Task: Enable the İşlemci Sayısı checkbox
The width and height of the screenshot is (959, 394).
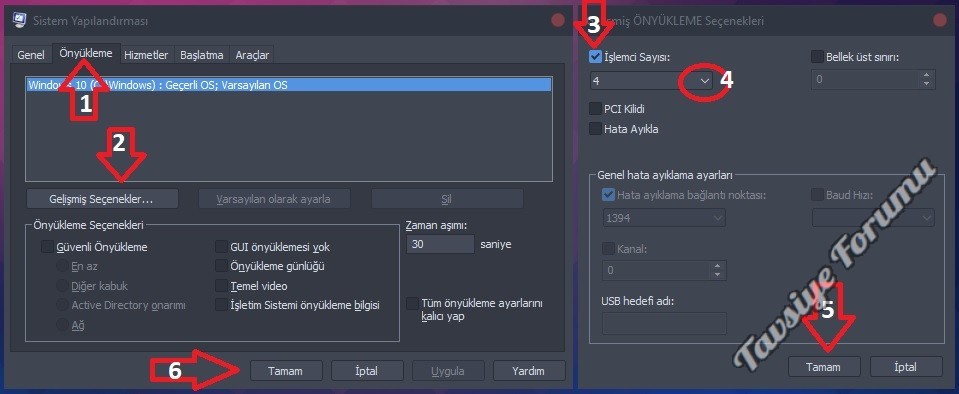Action: (x=594, y=57)
